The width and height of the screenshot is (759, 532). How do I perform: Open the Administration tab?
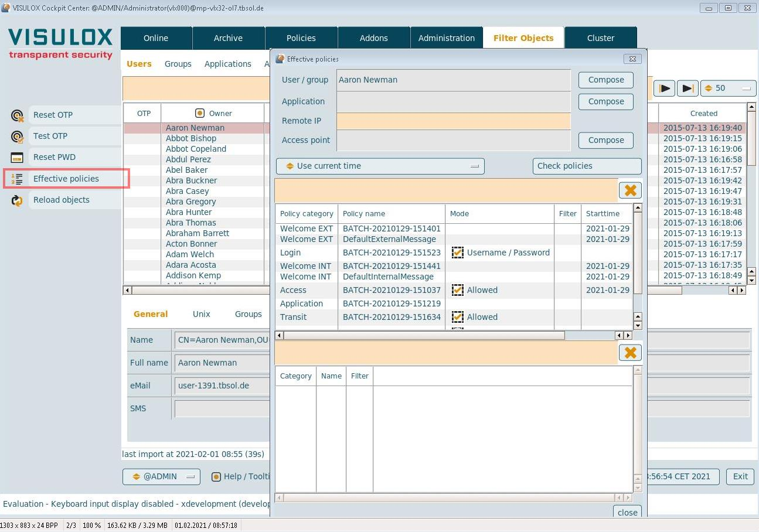446,38
